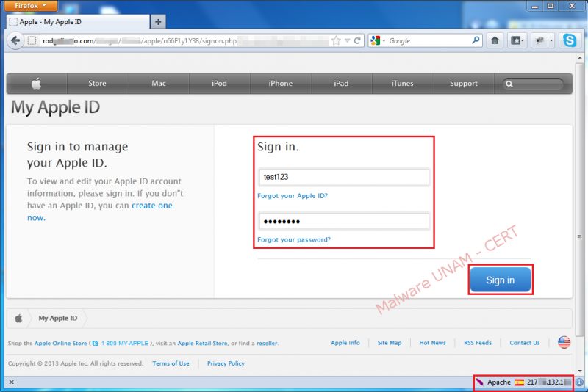Click the blue Sign in button
The width and height of the screenshot is (588, 392).
[x=501, y=280]
